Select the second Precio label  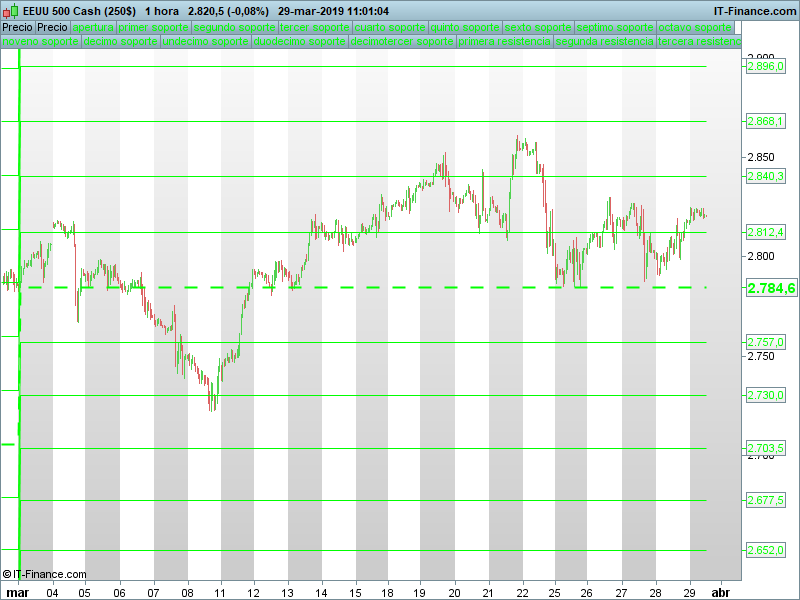[x=52, y=27]
